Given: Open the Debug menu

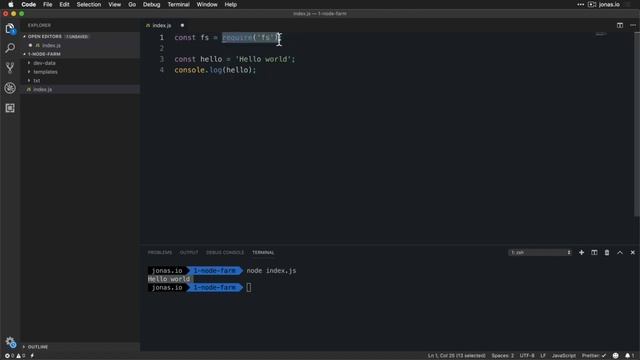Looking at the screenshot, I should [151, 4].
